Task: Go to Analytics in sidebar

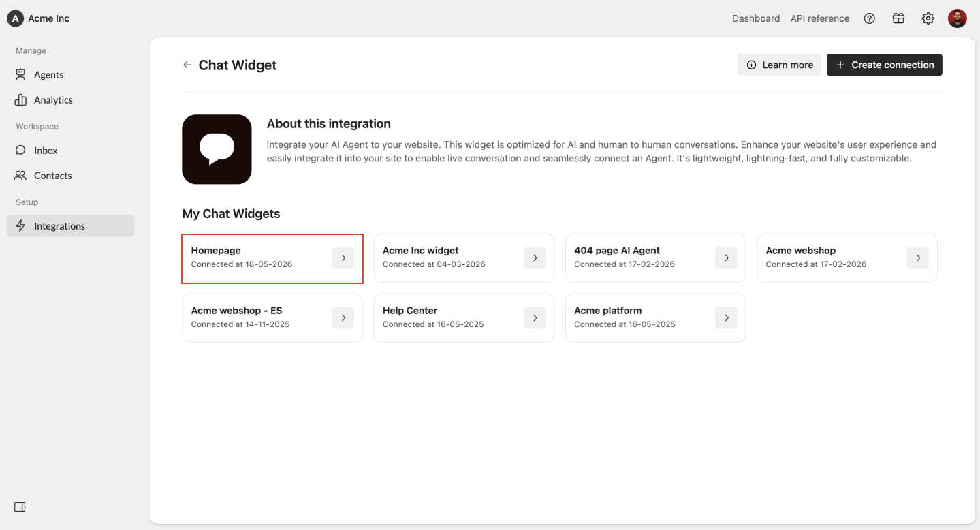Action: click(71, 100)
